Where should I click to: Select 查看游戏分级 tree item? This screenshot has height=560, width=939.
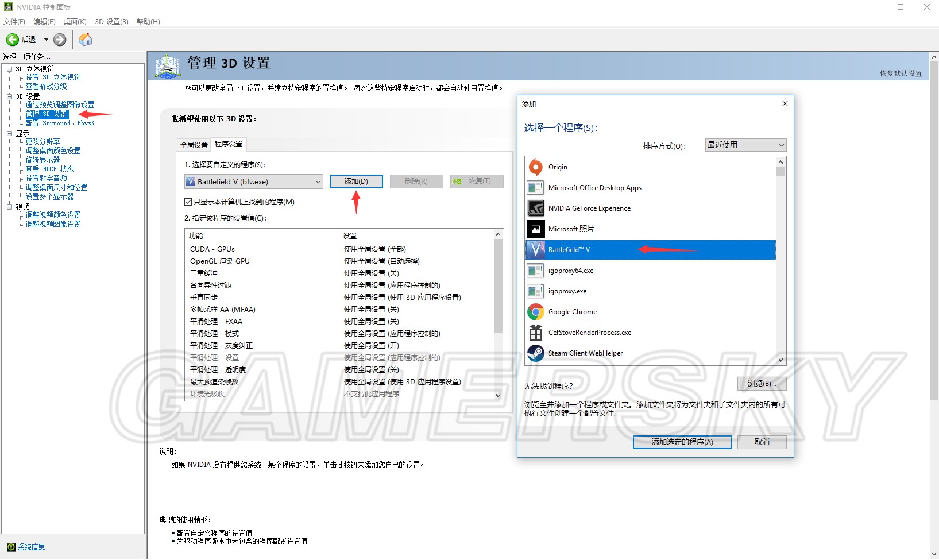coord(46,86)
